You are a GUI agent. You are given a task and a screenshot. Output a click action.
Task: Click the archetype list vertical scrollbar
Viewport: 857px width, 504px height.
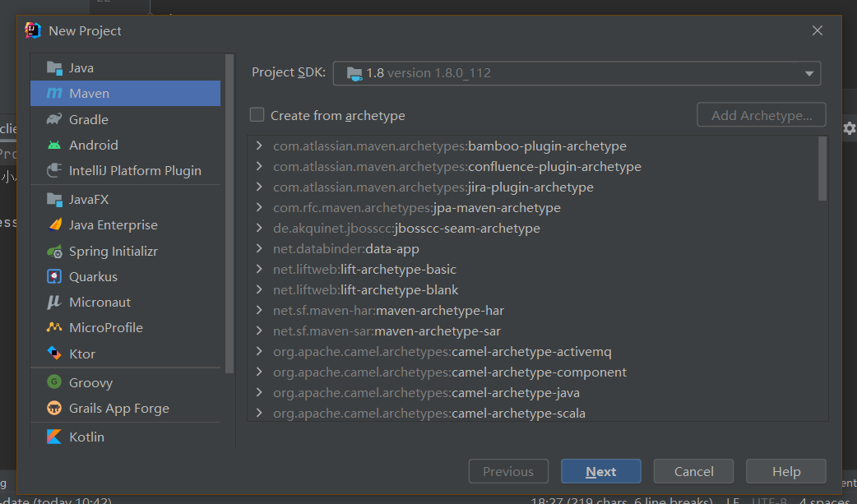[822, 169]
